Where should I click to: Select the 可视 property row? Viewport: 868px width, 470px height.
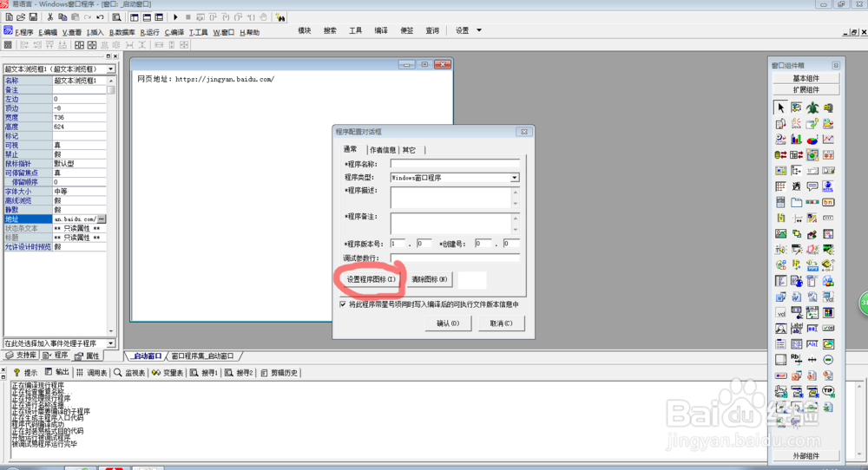pyautogui.click(x=55, y=145)
